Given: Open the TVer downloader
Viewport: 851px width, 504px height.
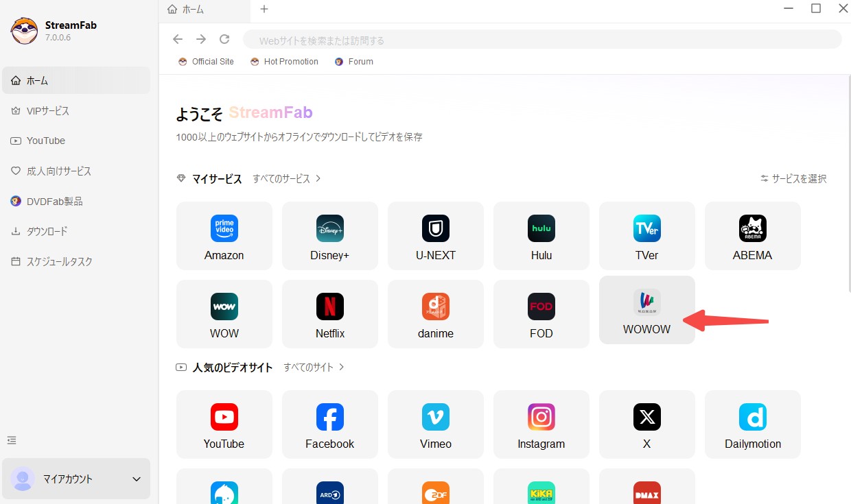Looking at the screenshot, I should 646,236.
